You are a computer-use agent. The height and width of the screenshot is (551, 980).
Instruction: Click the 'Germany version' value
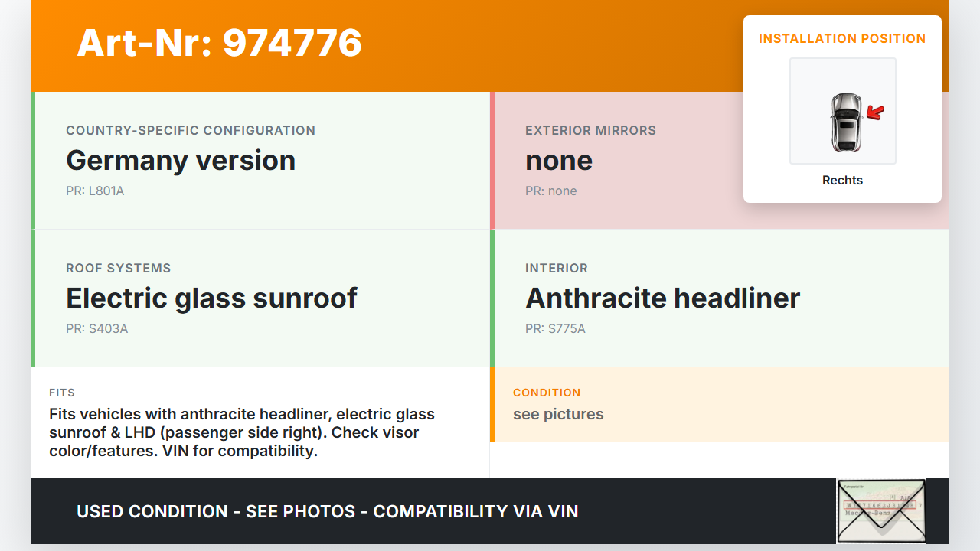(181, 161)
